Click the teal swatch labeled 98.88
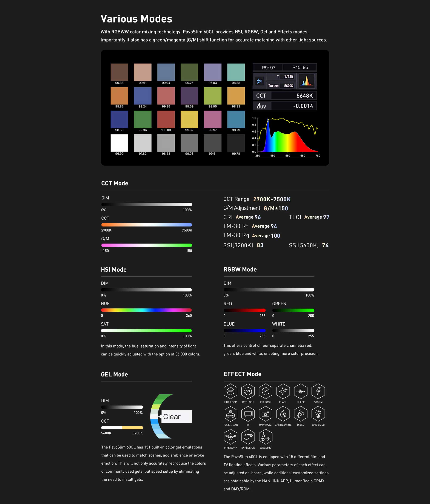Screen dimensions: 430x504 tap(236, 72)
